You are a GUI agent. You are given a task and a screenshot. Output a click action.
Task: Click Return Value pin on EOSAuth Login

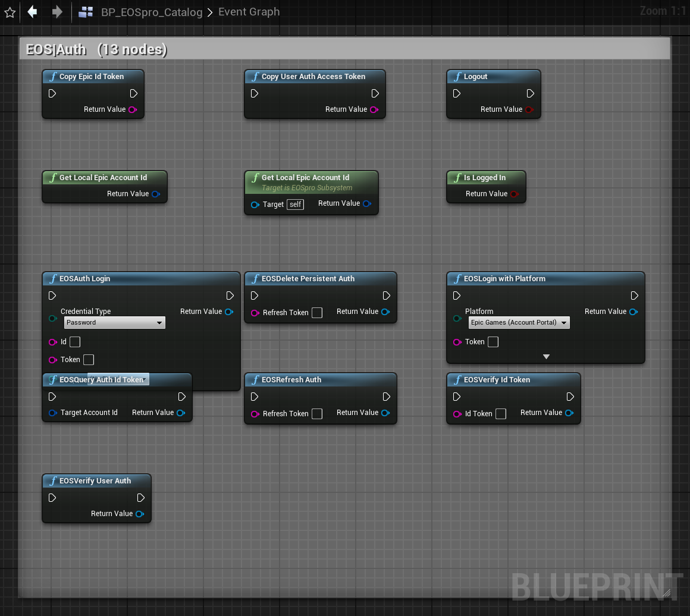click(x=229, y=312)
